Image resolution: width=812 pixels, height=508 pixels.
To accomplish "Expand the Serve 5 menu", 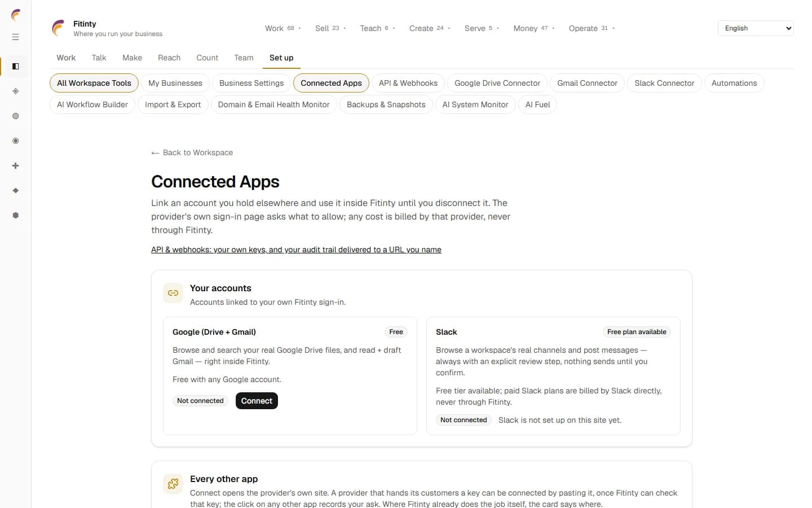I will click(482, 28).
